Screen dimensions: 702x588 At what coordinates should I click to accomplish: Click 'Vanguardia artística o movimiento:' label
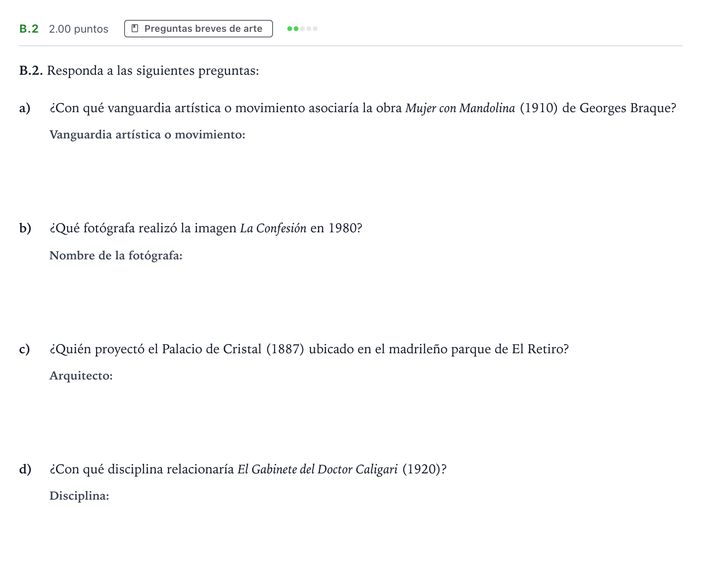click(x=147, y=135)
